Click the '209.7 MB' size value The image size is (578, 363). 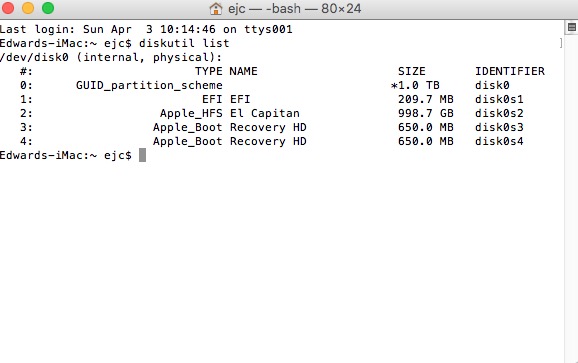[x=425, y=99]
